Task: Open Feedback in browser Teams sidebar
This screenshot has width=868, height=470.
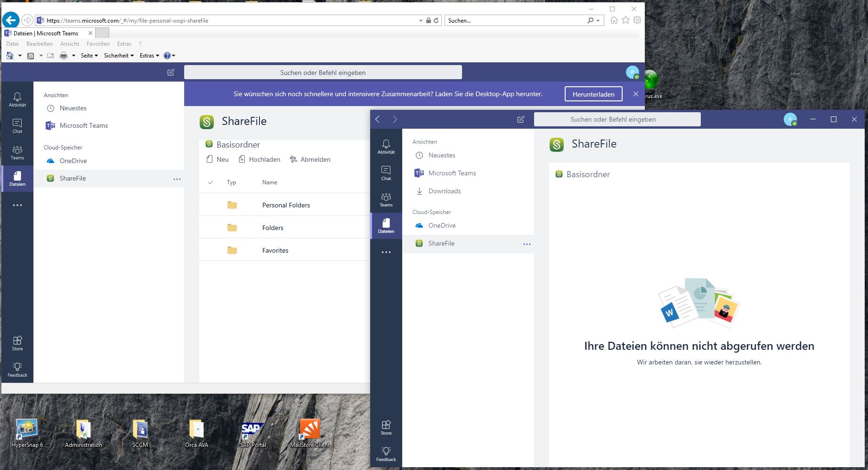Action: (17, 370)
